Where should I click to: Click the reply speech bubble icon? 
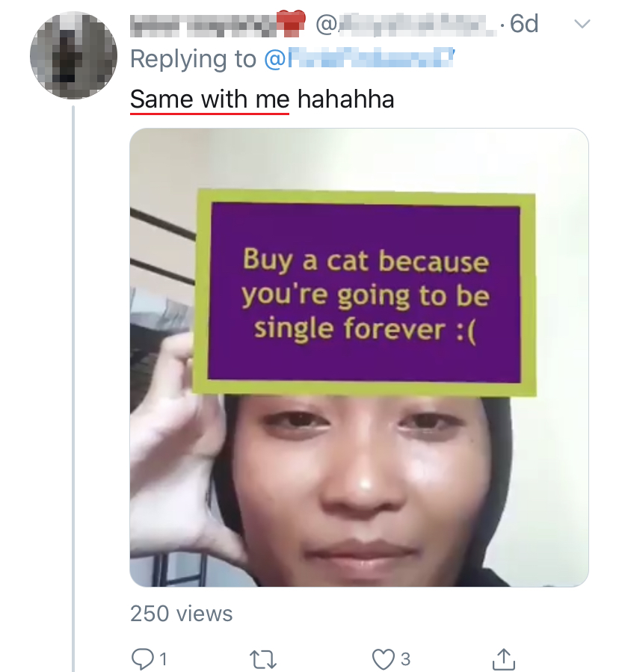point(142,659)
